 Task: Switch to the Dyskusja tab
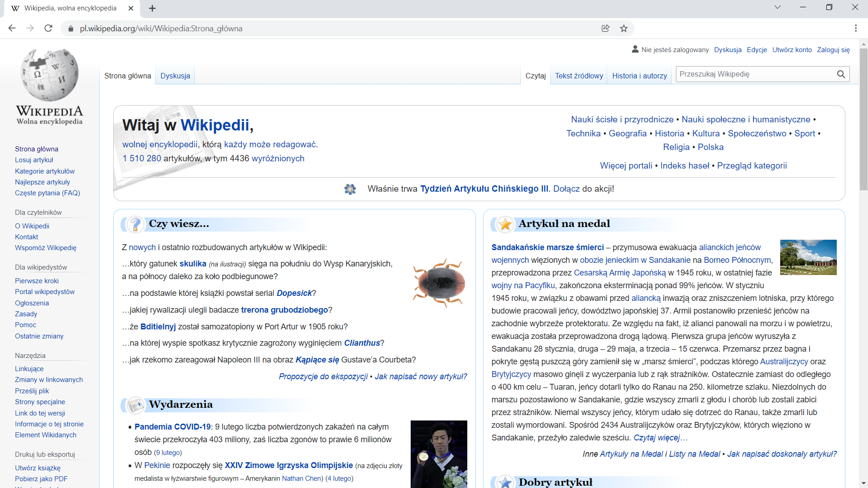(x=175, y=75)
